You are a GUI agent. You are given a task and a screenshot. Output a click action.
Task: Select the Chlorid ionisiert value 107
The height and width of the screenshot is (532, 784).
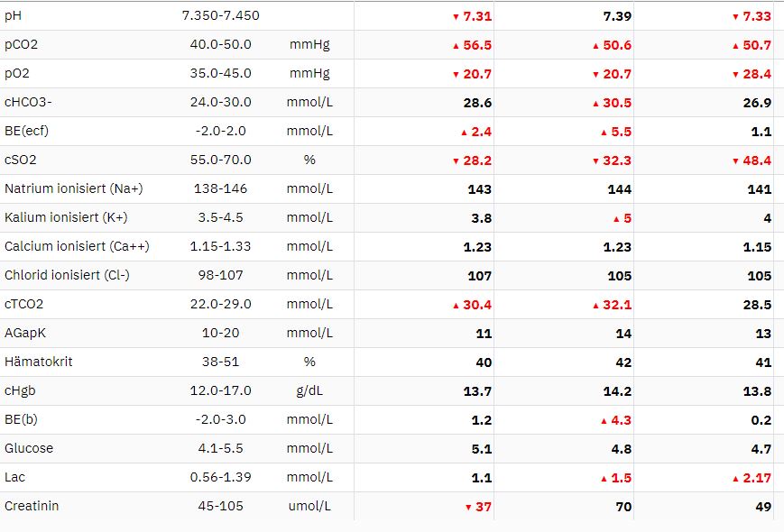pyautogui.click(x=479, y=276)
